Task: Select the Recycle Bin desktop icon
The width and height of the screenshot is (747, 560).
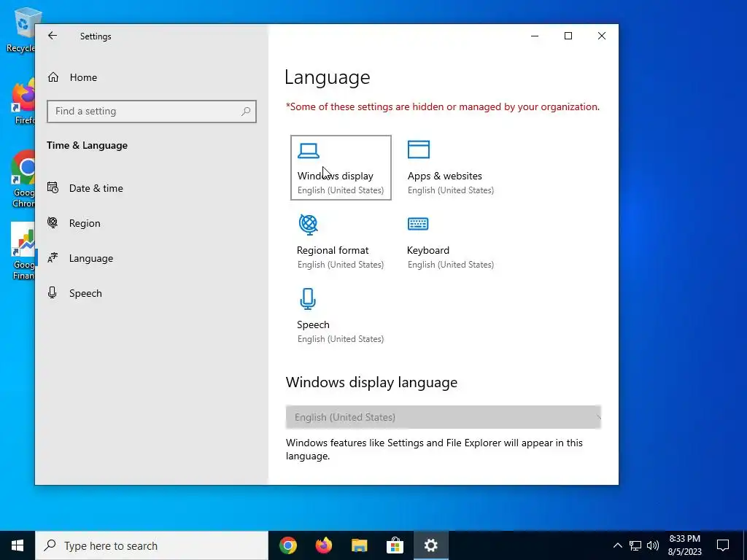Action: [x=21, y=29]
